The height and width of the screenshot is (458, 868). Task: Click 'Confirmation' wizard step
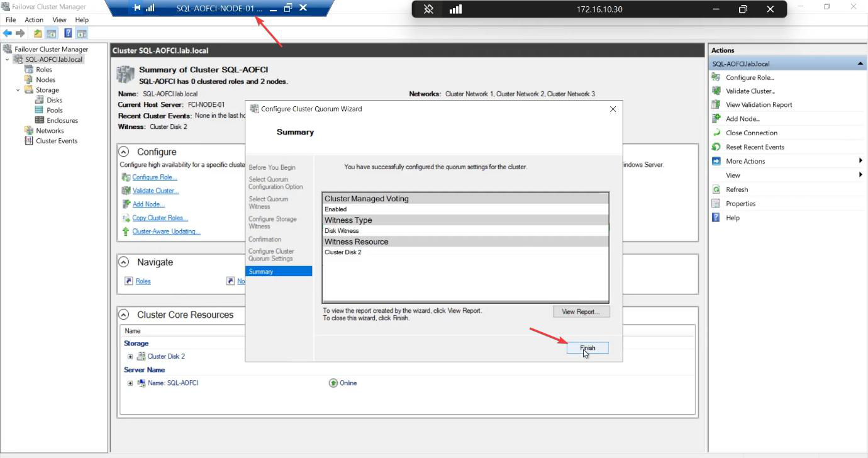point(265,239)
